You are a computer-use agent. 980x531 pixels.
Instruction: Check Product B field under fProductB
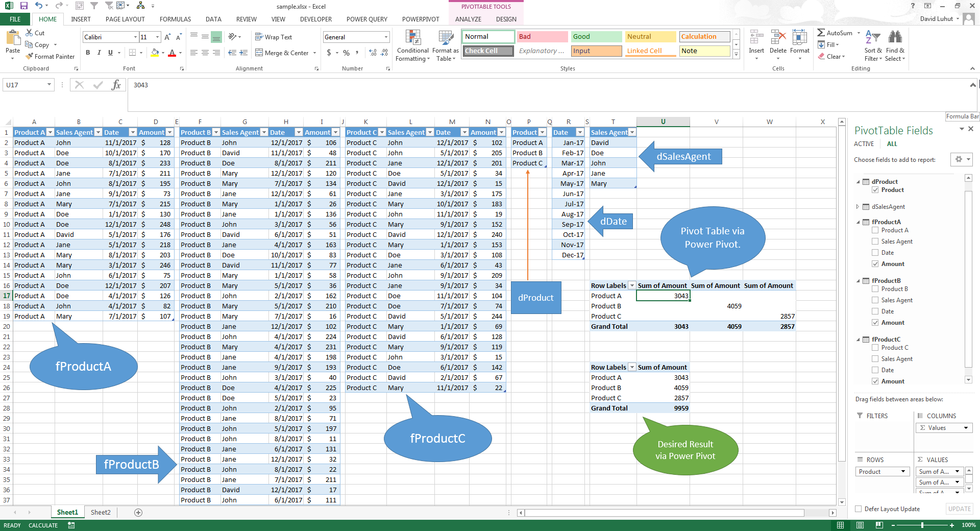875,289
